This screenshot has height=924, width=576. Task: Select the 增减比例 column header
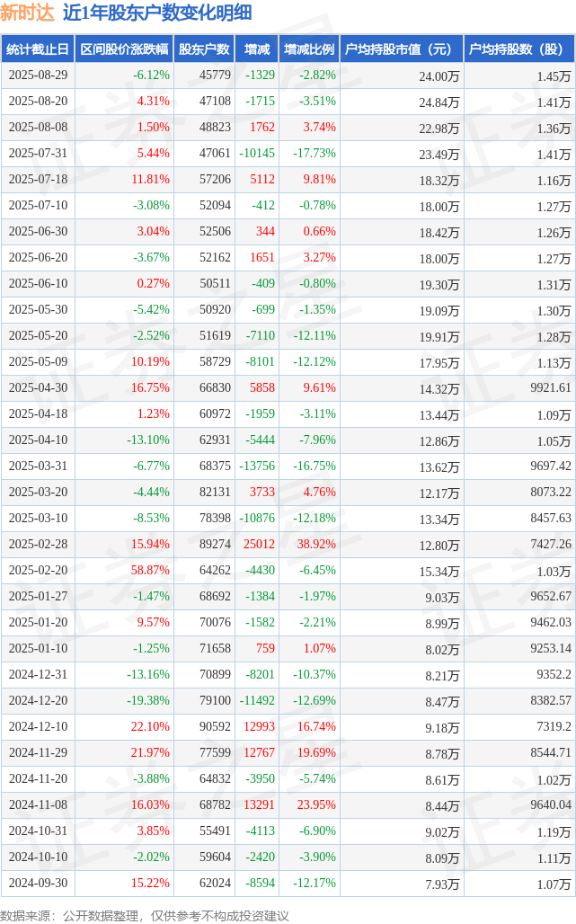[309, 49]
